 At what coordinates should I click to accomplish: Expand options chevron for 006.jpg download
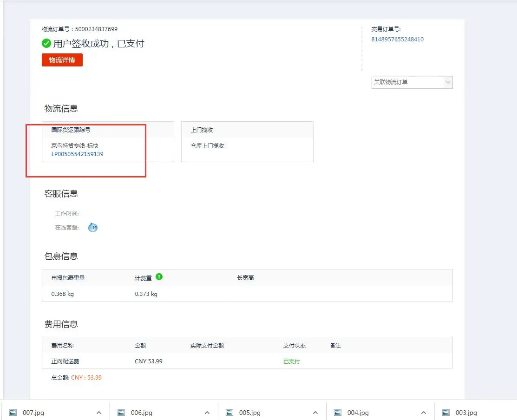[x=207, y=413]
